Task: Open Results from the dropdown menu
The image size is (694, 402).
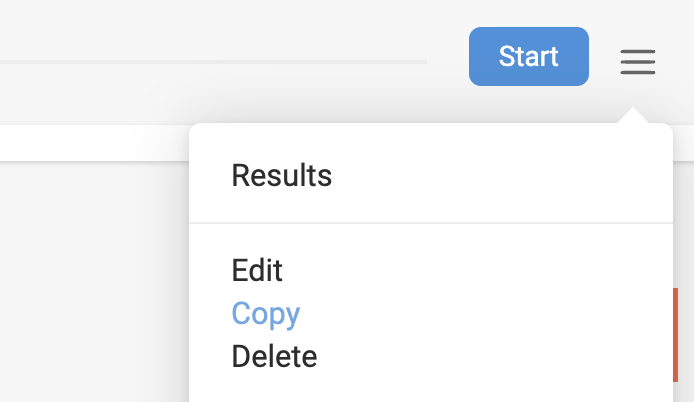Action: point(281,176)
